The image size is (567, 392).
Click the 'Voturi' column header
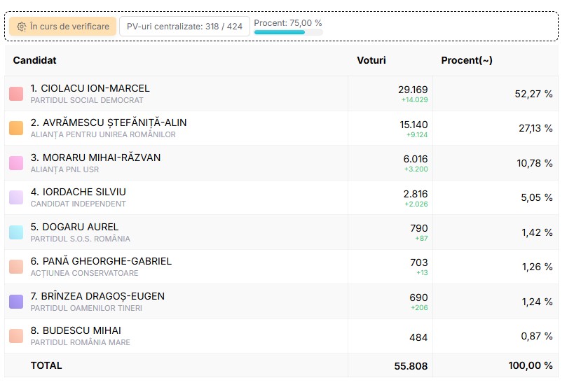pos(371,61)
